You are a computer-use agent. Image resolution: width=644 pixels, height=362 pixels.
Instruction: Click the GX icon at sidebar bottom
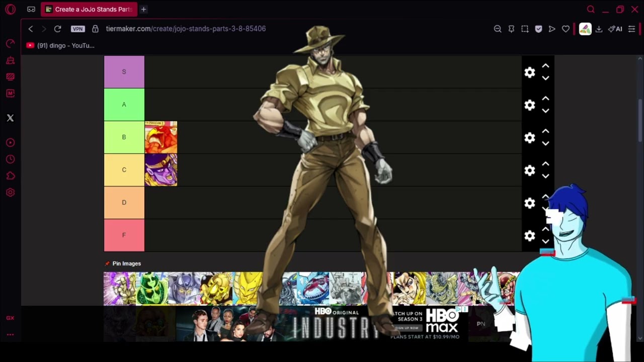tap(10, 318)
